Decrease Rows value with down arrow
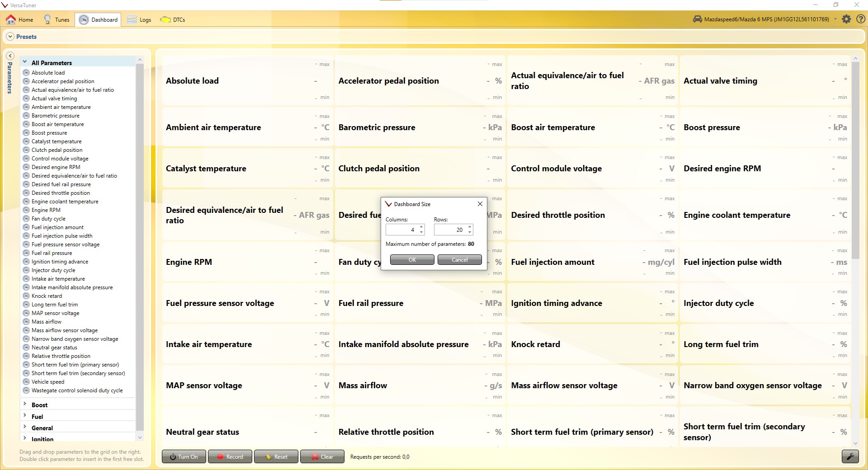Screen dimensions: 868x470 470,232
